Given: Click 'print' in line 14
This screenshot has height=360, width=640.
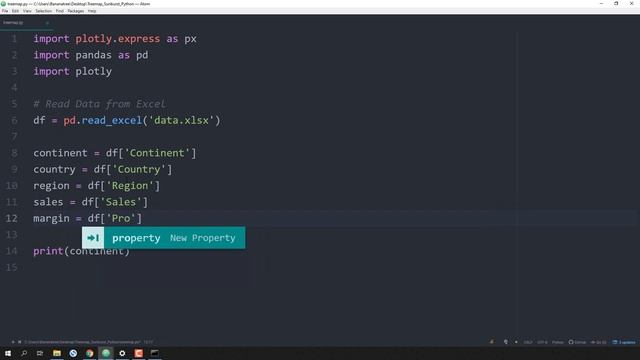Looking at the screenshot, I should click(x=48, y=251).
